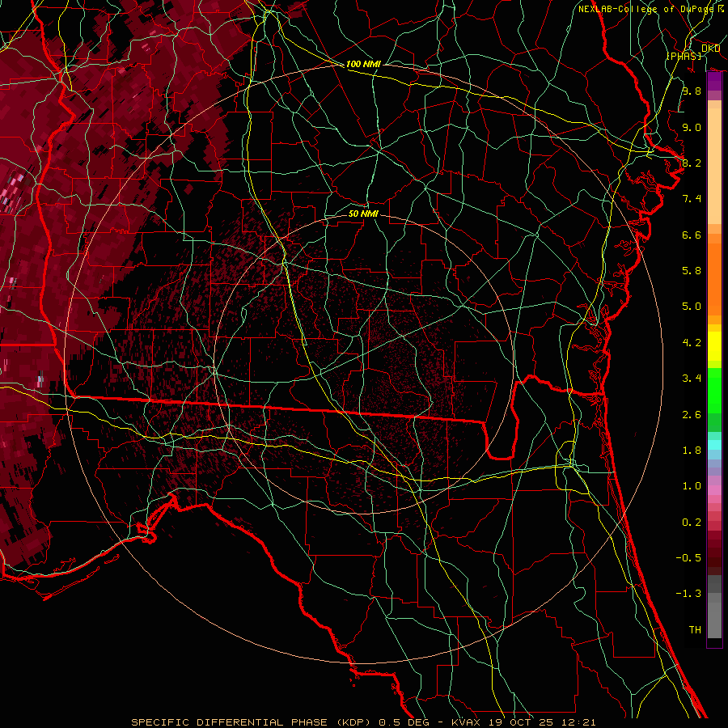Click the 7.4 legend value
Screen dimensions: 728x728
(x=692, y=199)
